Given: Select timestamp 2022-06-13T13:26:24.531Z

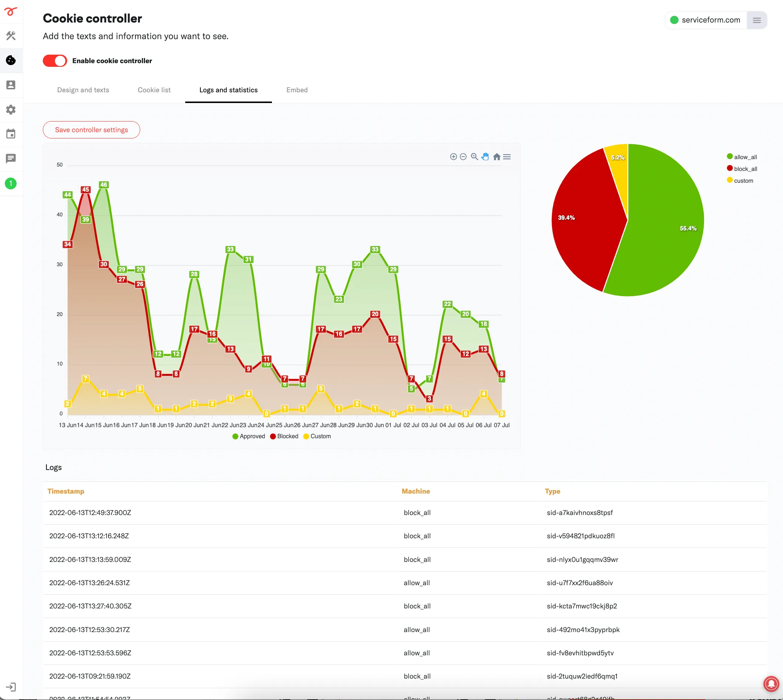Looking at the screenshot, I should tap(90, 583).
